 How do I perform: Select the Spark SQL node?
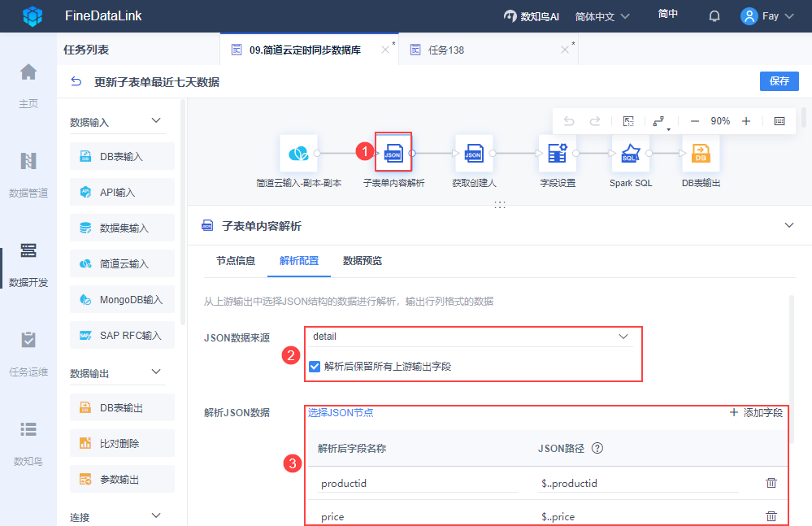(630, 153)
